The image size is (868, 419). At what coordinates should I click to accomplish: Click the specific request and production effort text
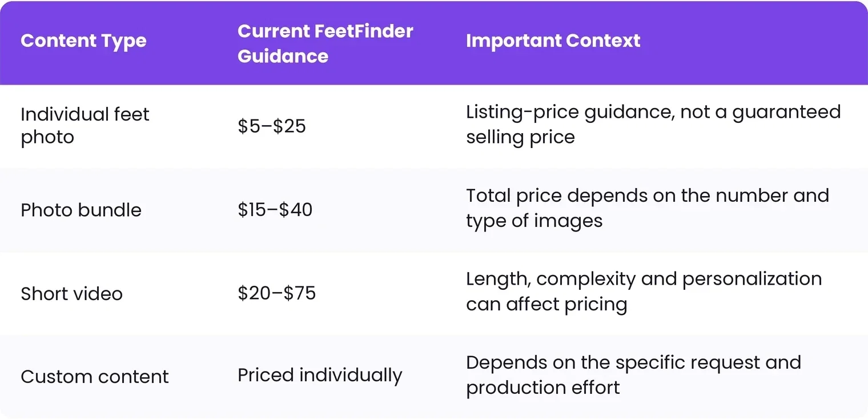(633, 375)
